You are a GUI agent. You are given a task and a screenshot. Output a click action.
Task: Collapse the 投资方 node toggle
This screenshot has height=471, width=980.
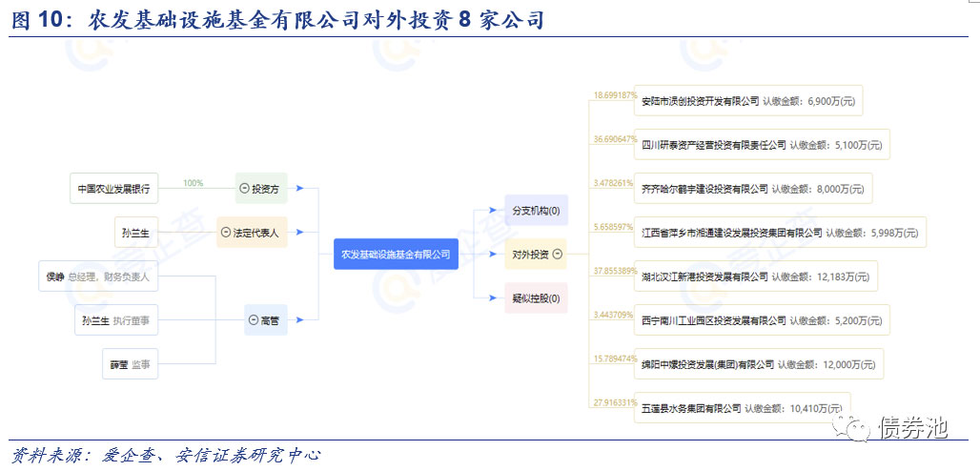point(244,188)
